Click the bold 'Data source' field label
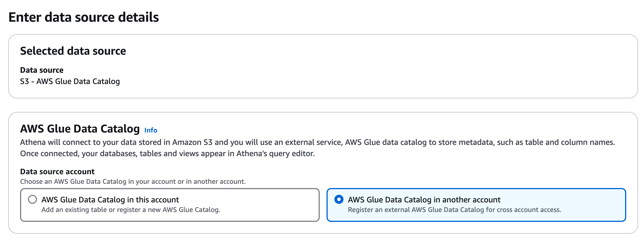 tap(42, 70)
